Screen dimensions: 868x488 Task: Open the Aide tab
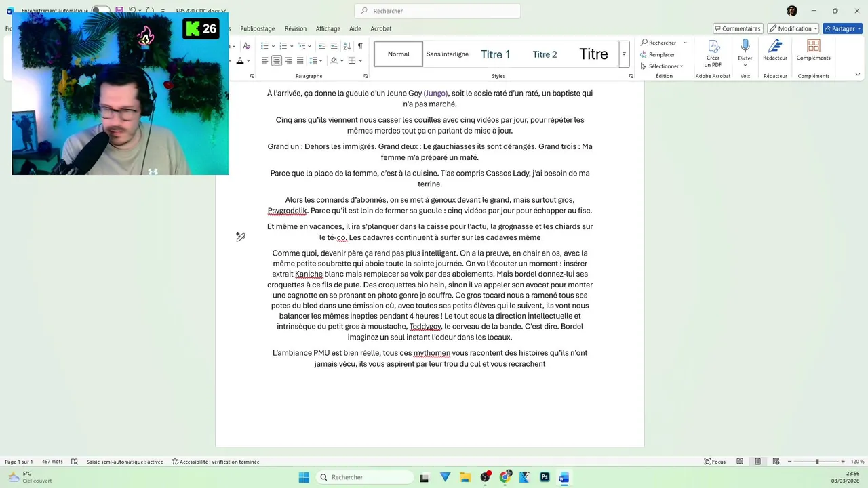[355, 28]
